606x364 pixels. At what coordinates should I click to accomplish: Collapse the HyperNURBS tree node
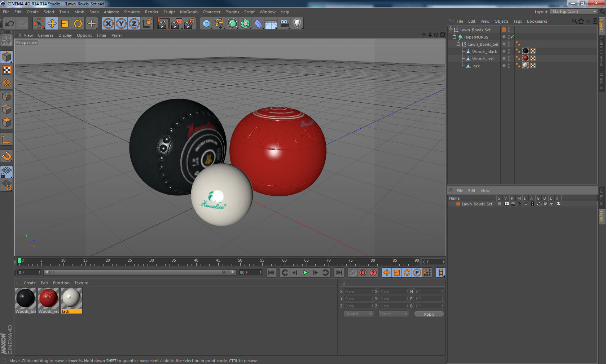[x=454, y=37]
